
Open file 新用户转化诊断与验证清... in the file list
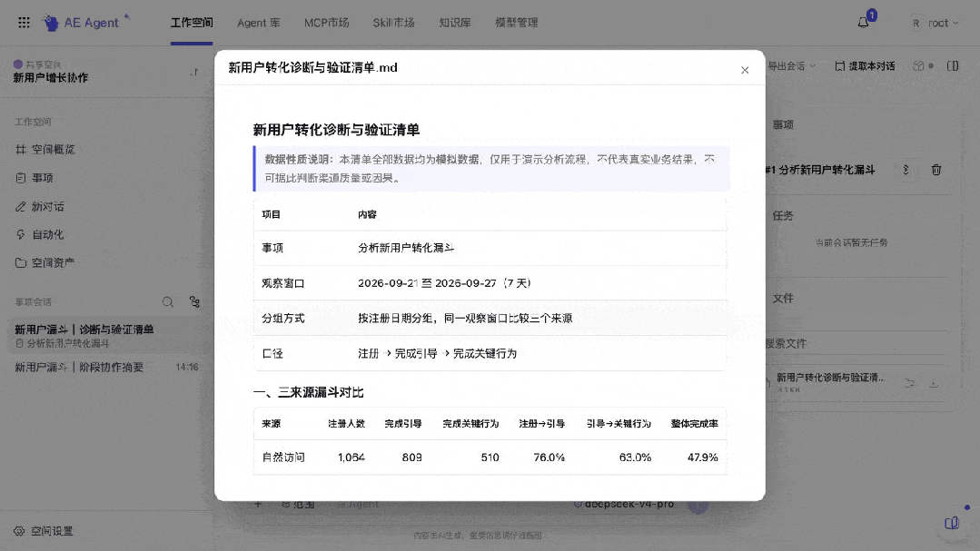click(831, 378)
